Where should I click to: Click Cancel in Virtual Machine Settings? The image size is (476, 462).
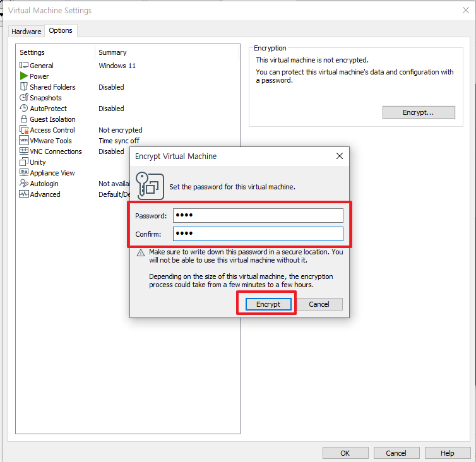coord(396,453)
